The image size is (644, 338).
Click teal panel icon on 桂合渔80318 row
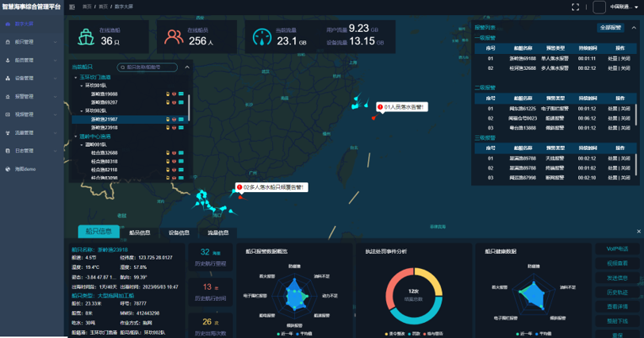[x=181, y=161]
